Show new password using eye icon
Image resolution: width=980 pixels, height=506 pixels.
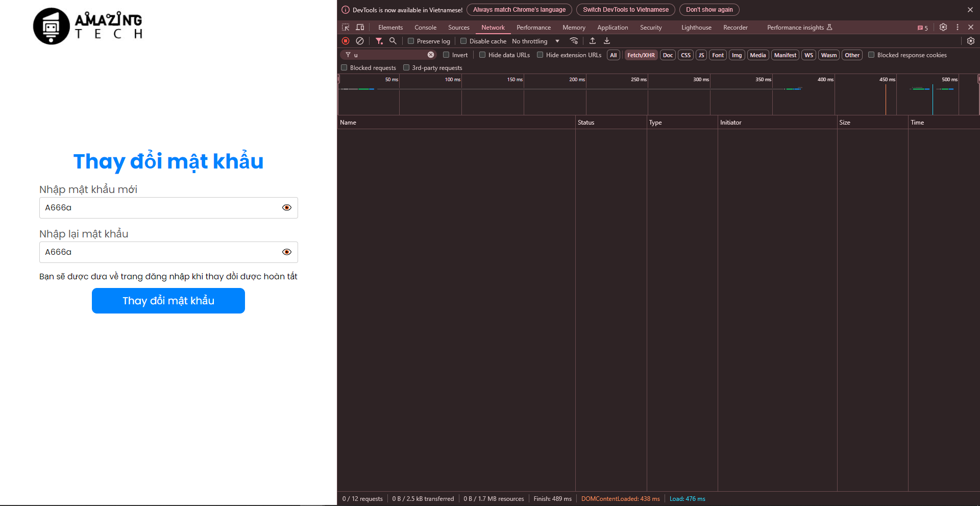pos(287,208)
